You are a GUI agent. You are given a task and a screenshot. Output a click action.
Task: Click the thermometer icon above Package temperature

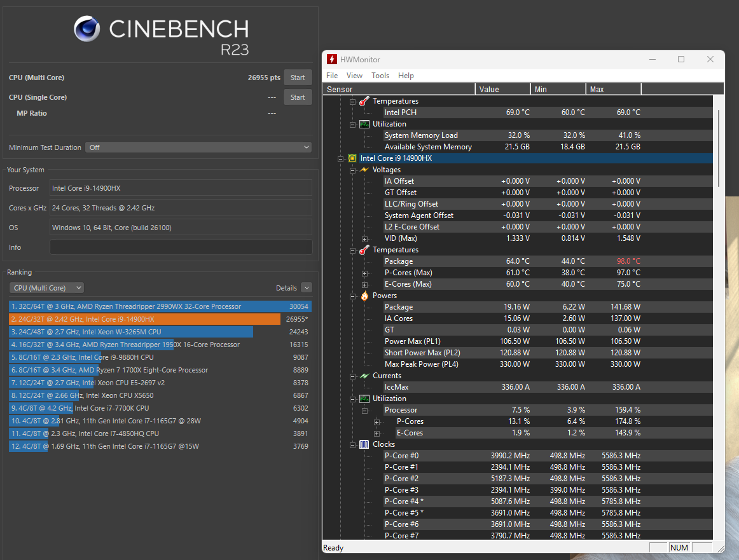pyautogui.click(x=364, y=250)
